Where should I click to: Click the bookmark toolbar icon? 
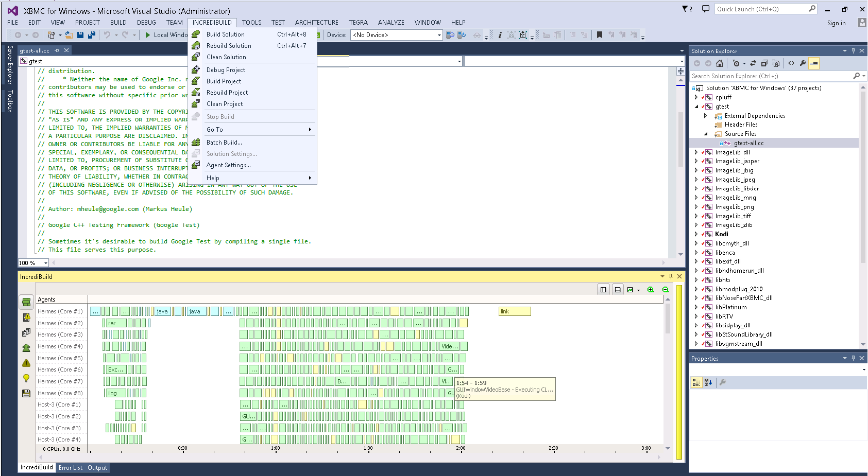(599, 35)
